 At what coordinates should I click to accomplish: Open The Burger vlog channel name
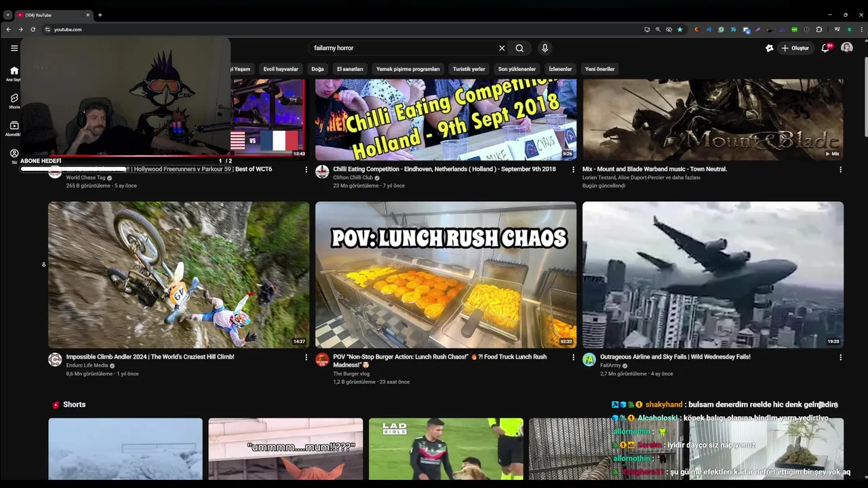(351, 373)
